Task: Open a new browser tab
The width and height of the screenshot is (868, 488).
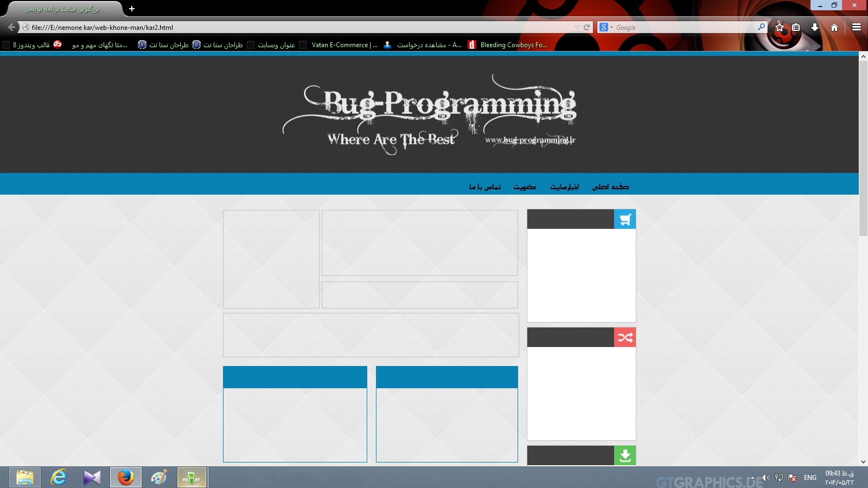Action: [x=132, y=9]
